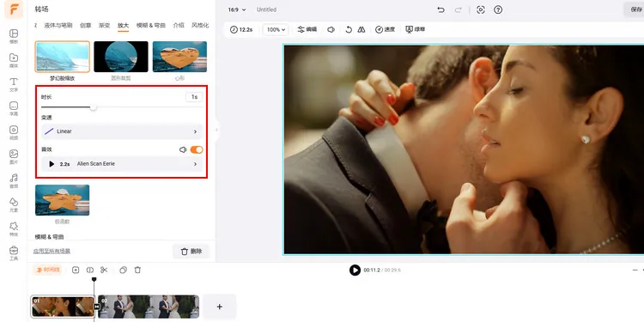Viewport: 644px width, 322px height.
Task: Click the 12.2s clip duration clock
Action: coord(241,29)
